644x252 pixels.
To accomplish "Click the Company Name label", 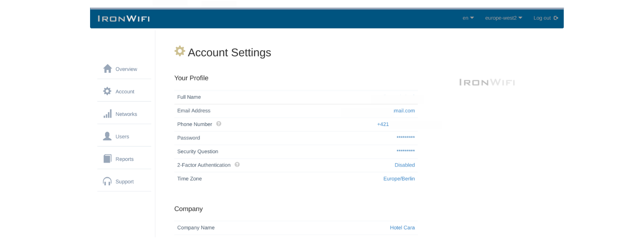I will 196,228.
